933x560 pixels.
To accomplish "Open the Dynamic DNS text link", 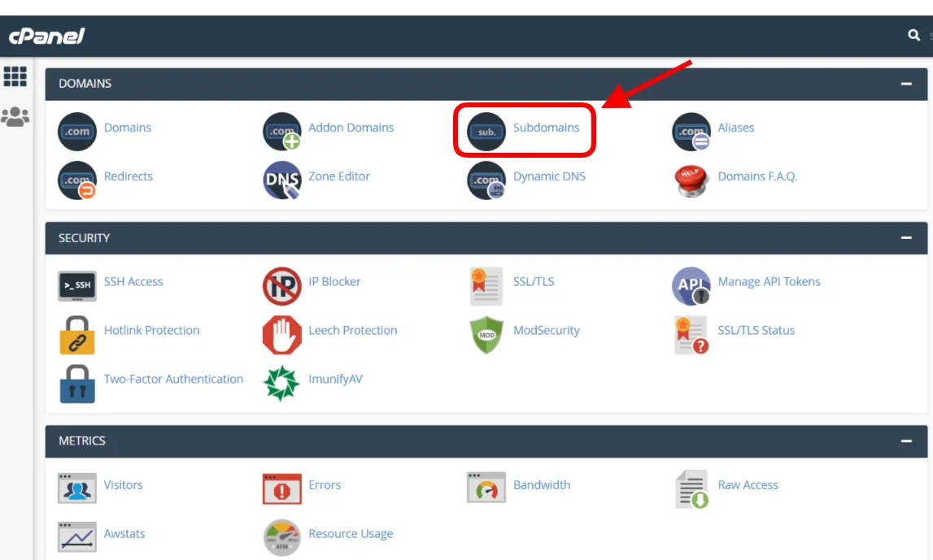I will tap(549, 176).
